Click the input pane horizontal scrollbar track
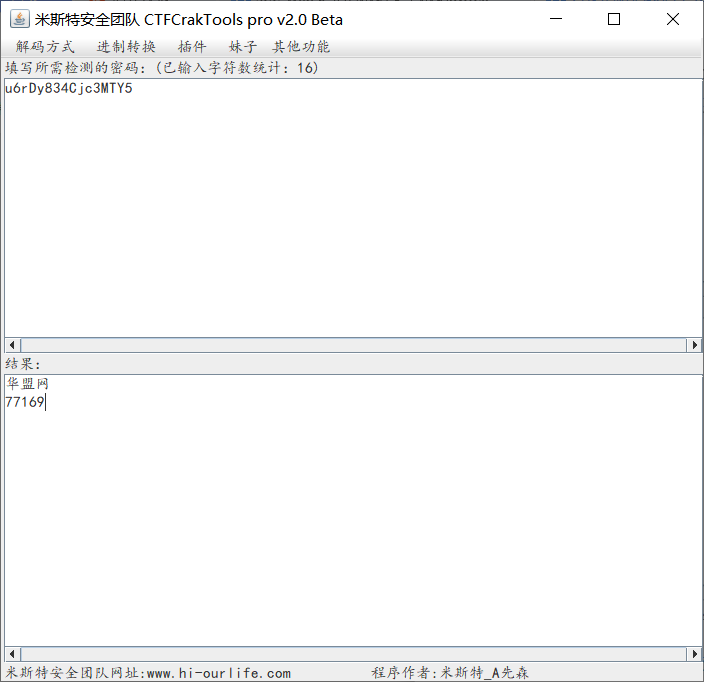This screenshot has width=704, height=682. click(x=350, y=345)
